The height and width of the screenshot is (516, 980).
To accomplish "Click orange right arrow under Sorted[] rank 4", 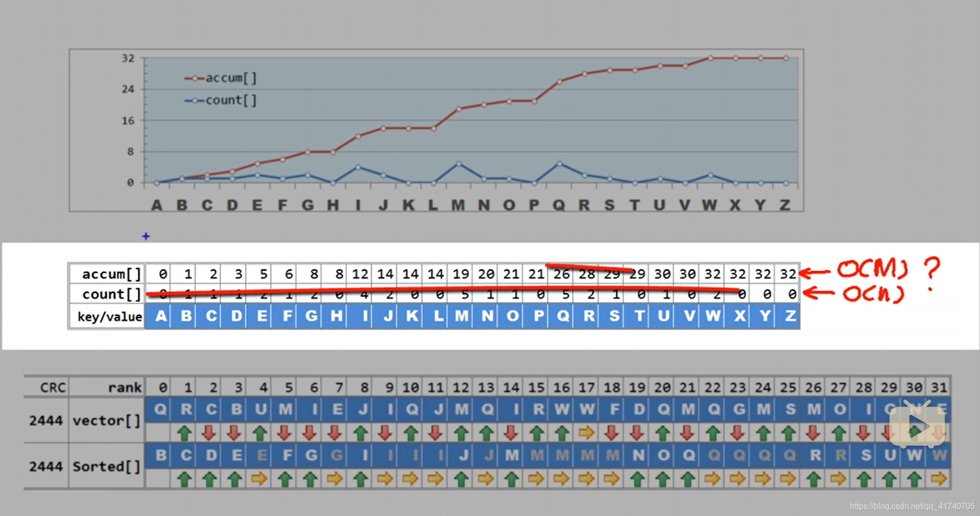I will pyautogui.click(x=260, y=479).
